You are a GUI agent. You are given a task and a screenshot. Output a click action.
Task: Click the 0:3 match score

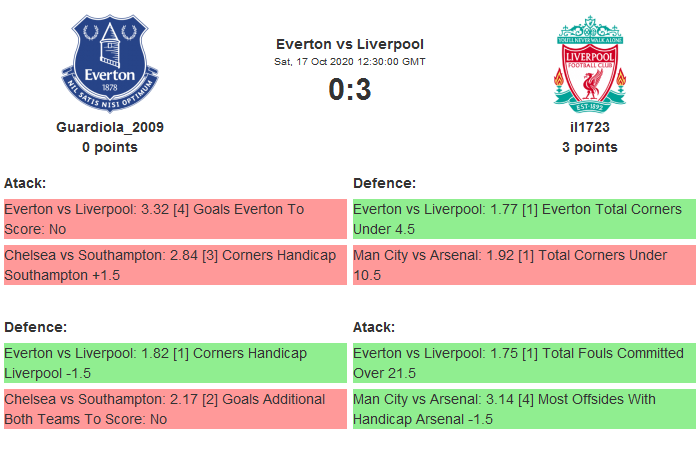click(350, 90)
